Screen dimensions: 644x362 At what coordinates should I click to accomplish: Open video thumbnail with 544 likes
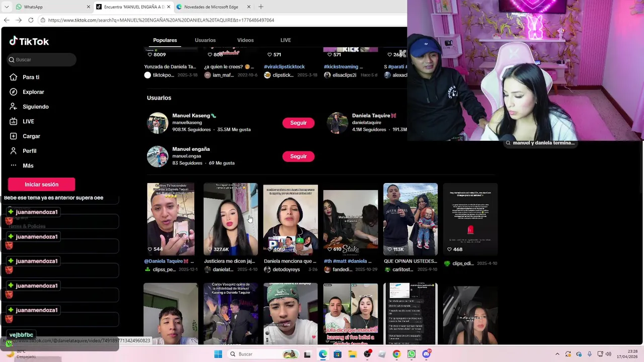[x=171, y=219]
